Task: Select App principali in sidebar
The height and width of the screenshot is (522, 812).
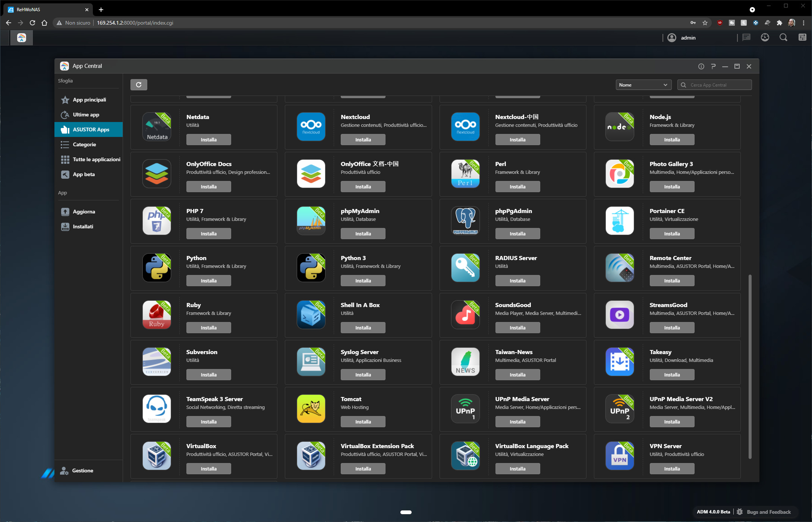Action: [89, 100]
